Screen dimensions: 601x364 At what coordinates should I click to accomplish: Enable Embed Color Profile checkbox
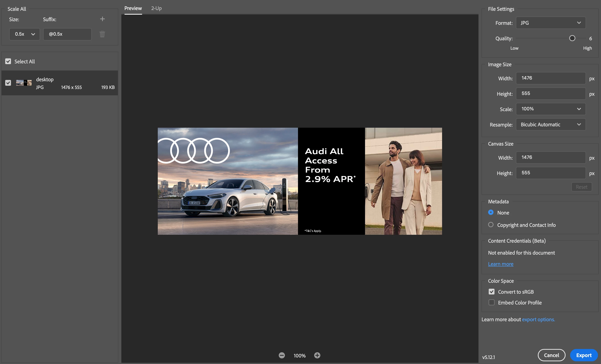[491, 303]
